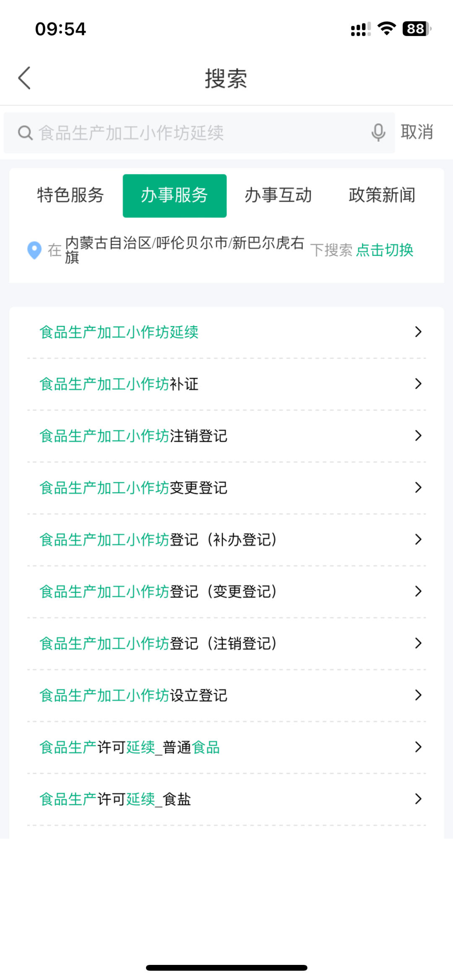
Task: Open the 办事互动 tab
Action: pos(278,195)
